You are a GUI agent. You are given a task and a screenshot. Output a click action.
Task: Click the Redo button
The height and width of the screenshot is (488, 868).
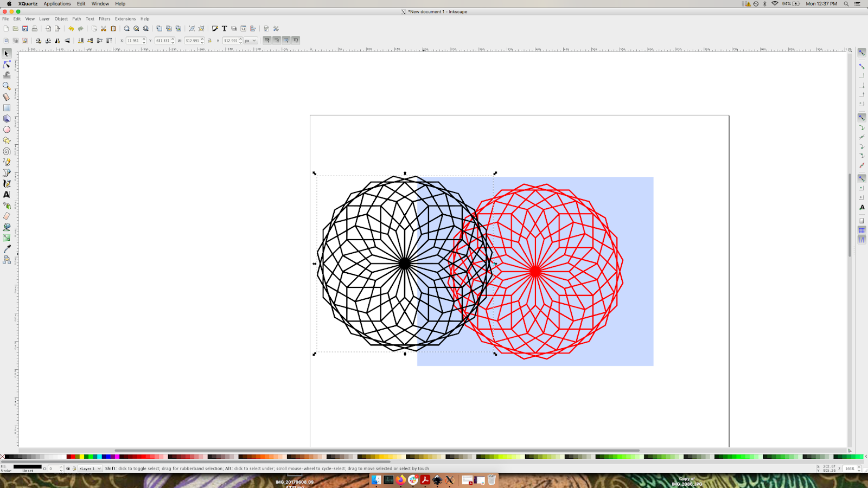81,28
